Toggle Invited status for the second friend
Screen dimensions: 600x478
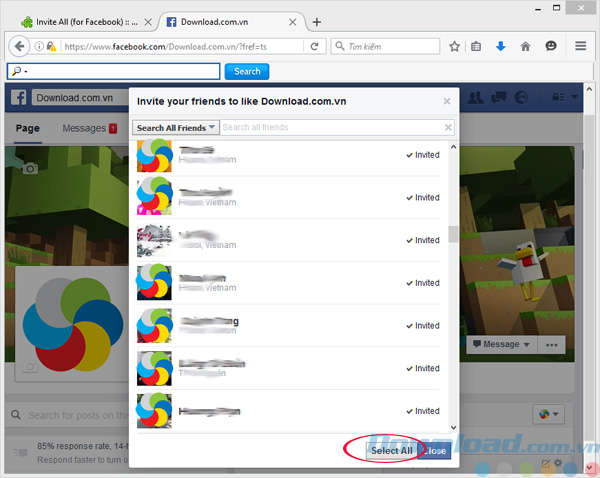pos(423,197)
